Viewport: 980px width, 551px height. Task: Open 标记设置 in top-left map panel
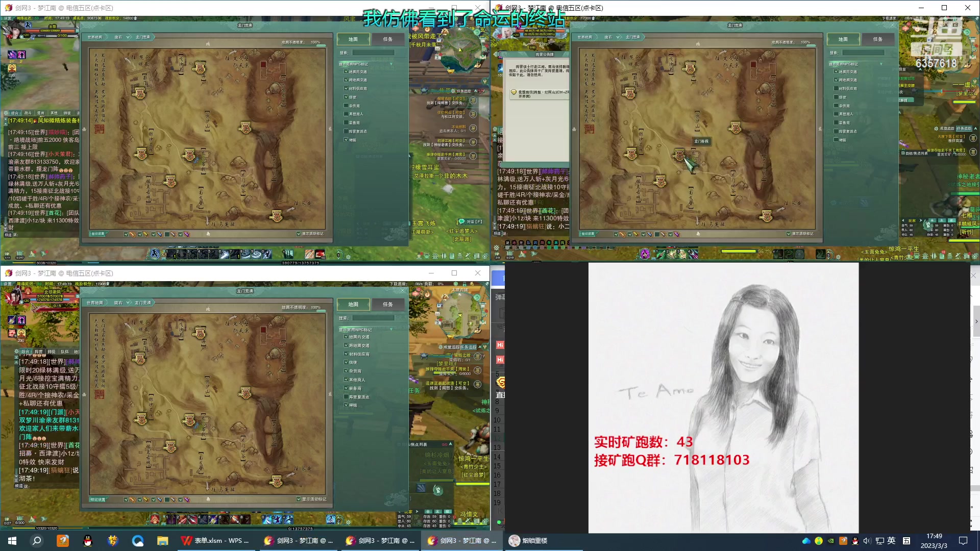[x=97, y=234]
